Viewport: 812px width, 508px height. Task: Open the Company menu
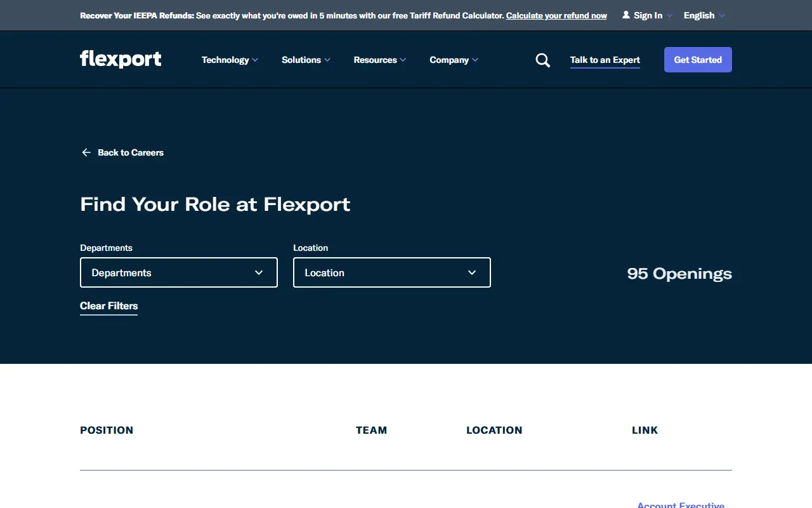[454, 60]
